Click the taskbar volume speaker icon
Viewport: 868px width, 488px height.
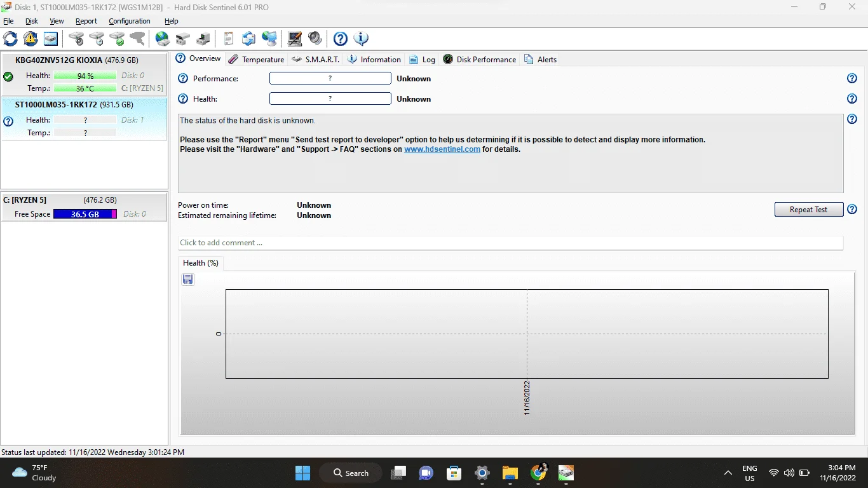point(789,473)
